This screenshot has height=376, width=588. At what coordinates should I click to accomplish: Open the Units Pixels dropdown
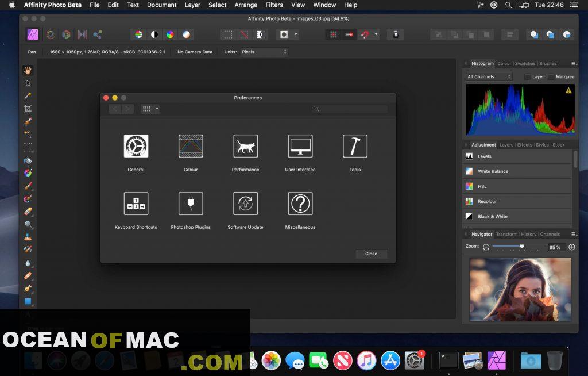tap(264, 52)
